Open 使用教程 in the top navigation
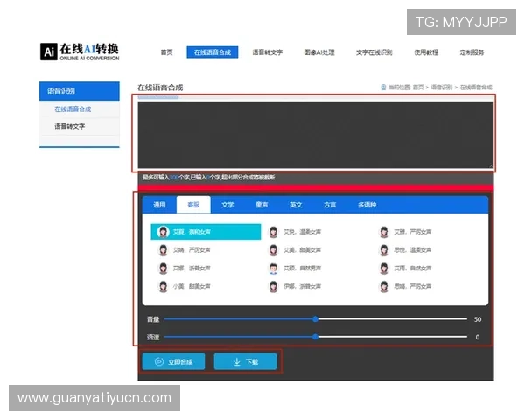Viewport: 525px width, 420px height. (426, 52)
